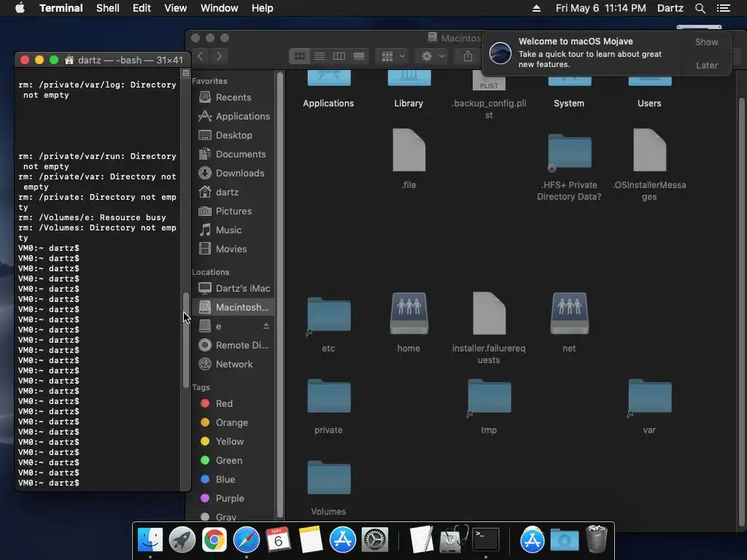747x560 pixels.
Task: Open Notification Center list icon
Action: pyautogui.click(x=723, y=8)
